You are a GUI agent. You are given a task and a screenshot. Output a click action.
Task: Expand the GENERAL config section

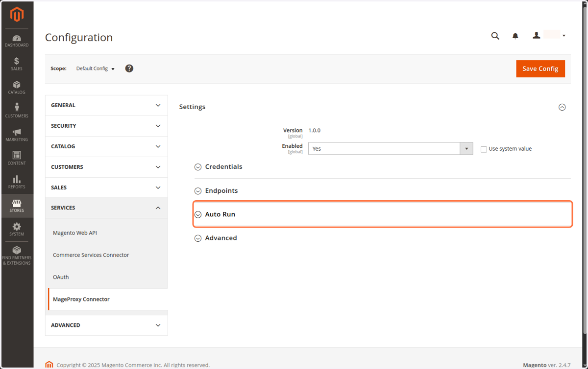pyautogui.click(x=106, y=105)
